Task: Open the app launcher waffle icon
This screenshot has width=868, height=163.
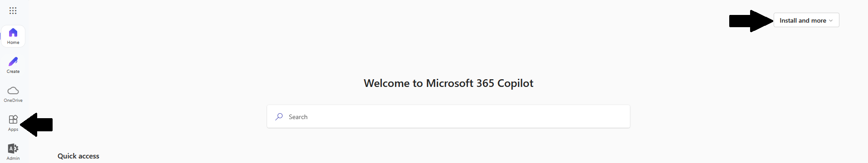Action: (x=13, y=10)
